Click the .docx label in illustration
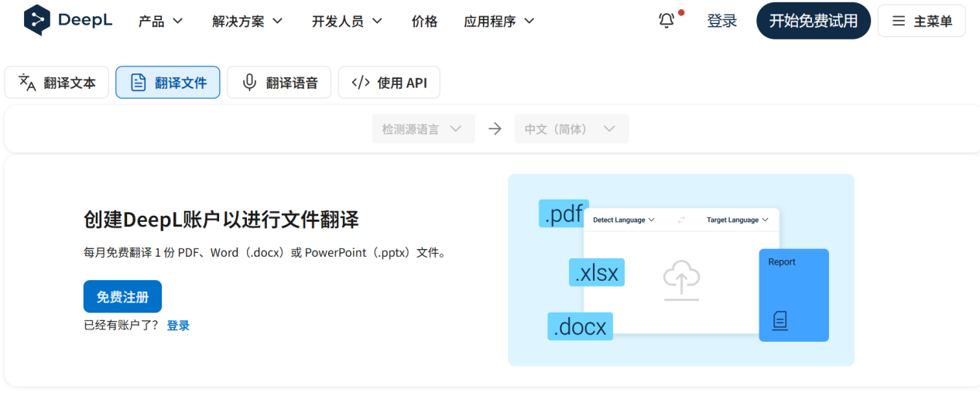Viewport: 980px width, 406px height. tap(581, 326)
